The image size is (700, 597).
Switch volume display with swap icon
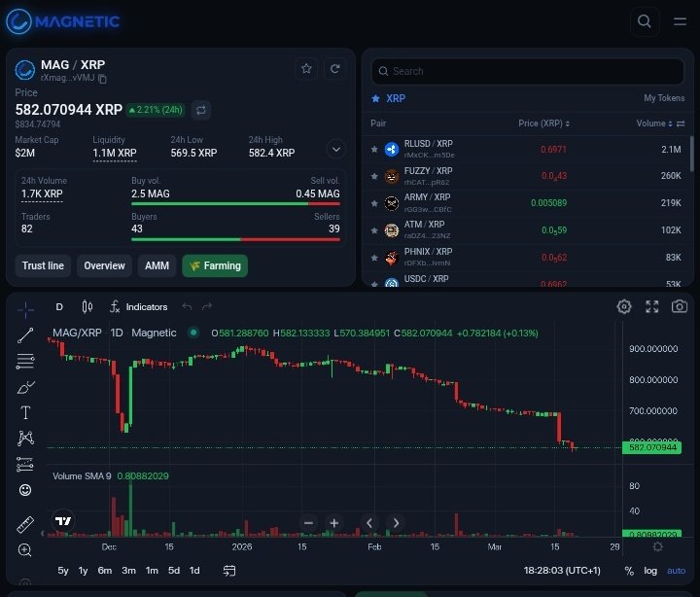(681, 123)
